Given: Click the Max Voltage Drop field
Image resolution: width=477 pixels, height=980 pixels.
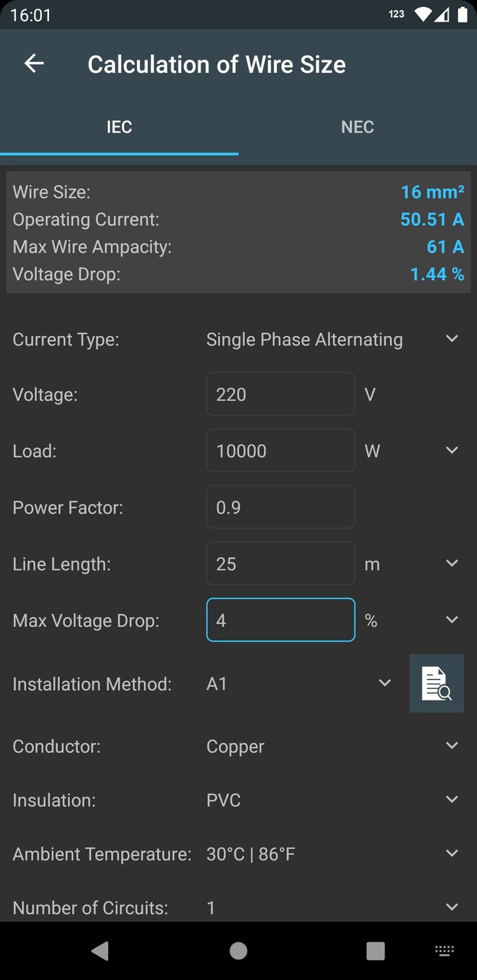Looking at the screenshot, I should pyautogui.click(x=280, y=619).
